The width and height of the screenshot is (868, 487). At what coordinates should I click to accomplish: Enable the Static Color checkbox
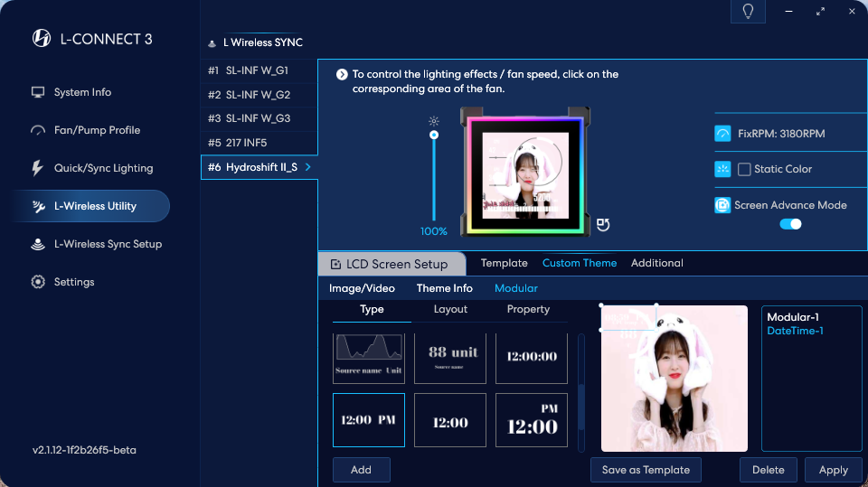(744, 169)
